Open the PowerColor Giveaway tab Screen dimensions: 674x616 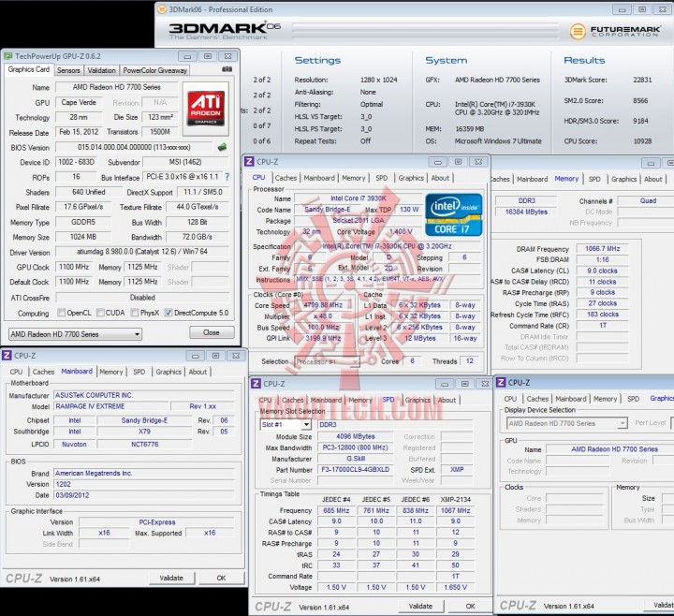tap(154, 70)
